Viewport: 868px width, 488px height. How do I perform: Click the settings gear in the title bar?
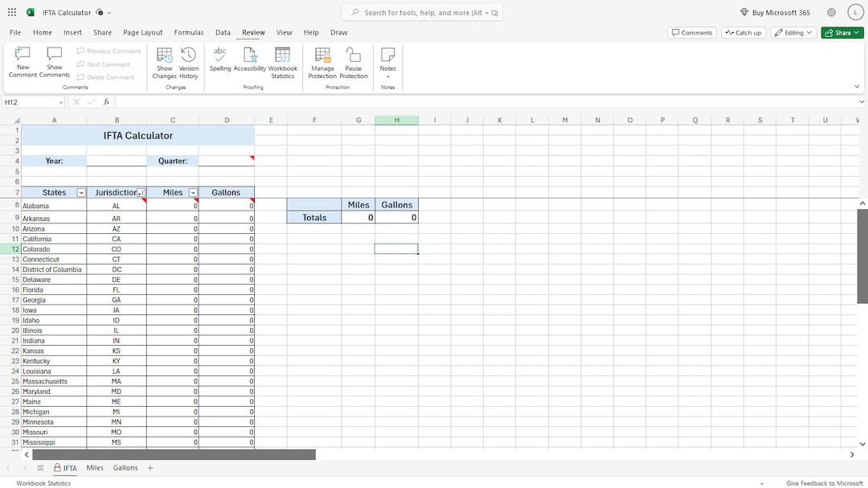click(831, 12)
